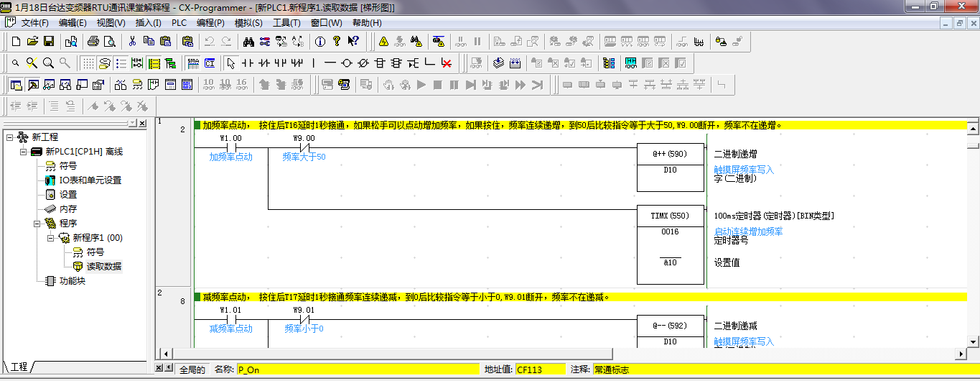
Task: Toggle the project workspace view button
Action: pos(16,85)
